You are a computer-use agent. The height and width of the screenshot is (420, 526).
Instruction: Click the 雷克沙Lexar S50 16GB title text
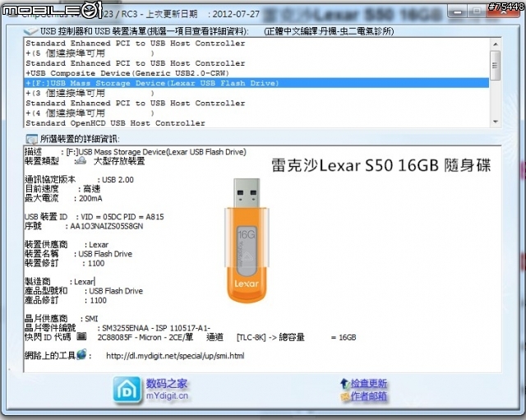tap(381, 165)
